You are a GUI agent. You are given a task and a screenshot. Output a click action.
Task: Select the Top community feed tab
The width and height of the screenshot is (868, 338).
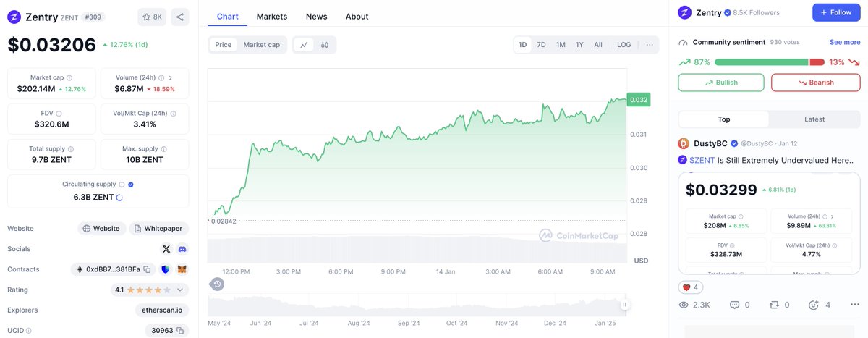(724, 119)
